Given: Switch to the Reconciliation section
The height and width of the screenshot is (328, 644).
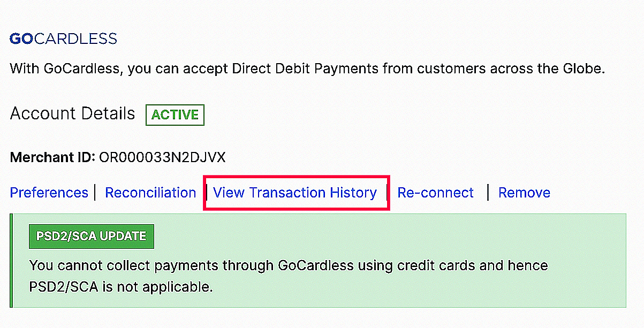Looking at the screenshot, I should [x=150, y=192].
